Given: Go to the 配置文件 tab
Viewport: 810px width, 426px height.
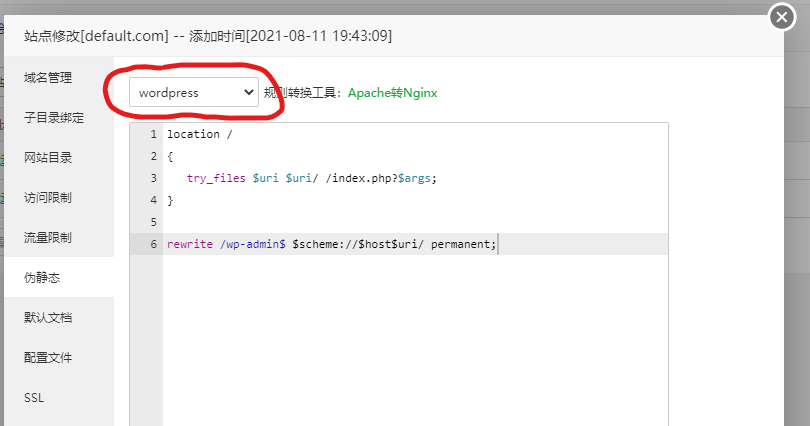Looking at the screenshot, I should click(x=59, y=357).
